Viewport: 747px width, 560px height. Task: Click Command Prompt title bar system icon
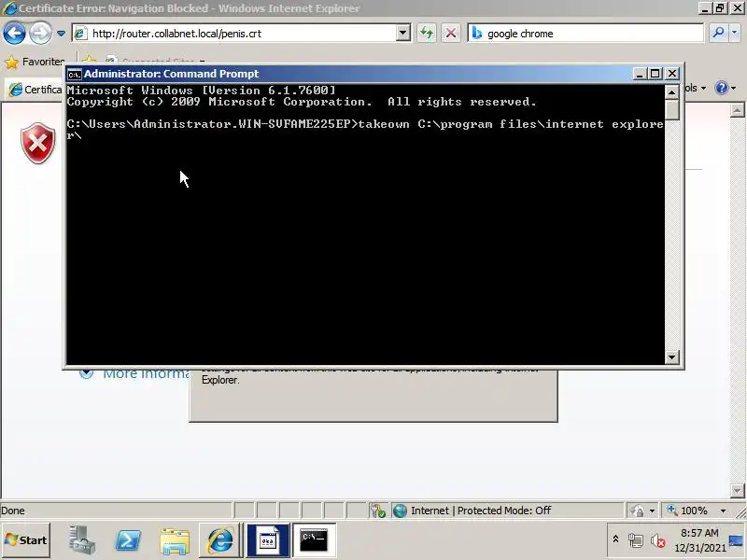[75, 75]
